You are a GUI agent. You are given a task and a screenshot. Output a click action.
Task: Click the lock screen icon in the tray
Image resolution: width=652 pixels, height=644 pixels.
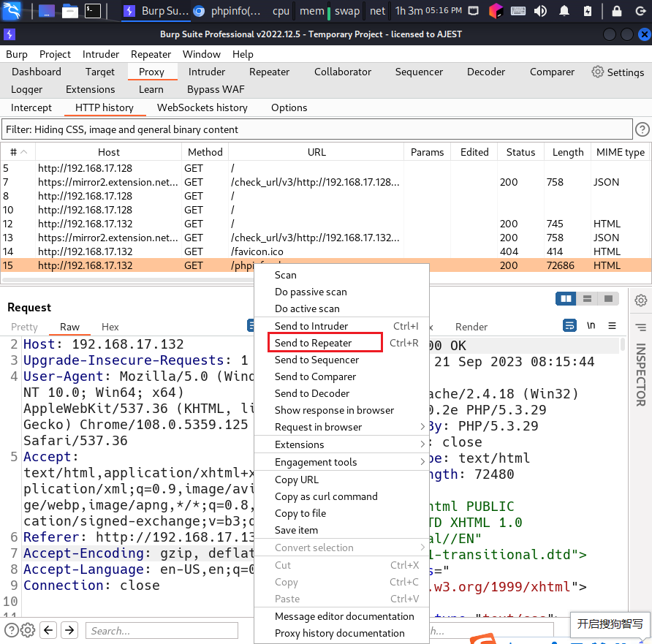pyautogui.click(x=617, y=11)
